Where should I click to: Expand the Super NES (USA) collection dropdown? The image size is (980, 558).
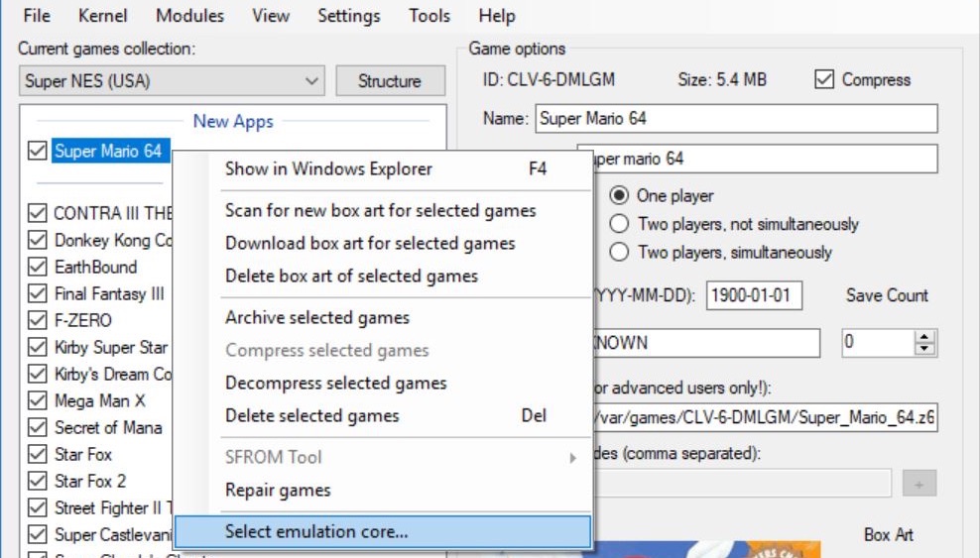pyautogui.click(x=172, y=81)
